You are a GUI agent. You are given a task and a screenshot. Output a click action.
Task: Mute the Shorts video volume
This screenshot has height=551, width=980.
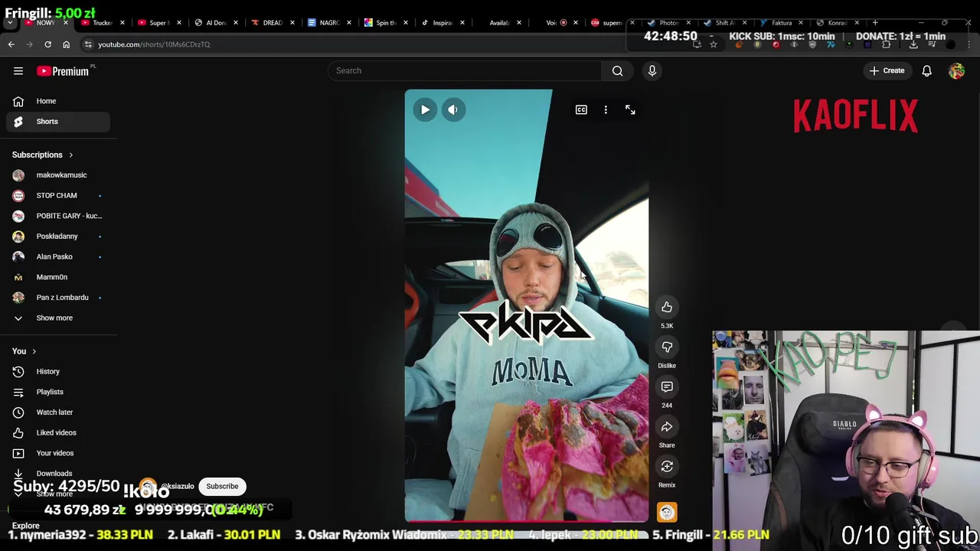click(x=453, y=109)
